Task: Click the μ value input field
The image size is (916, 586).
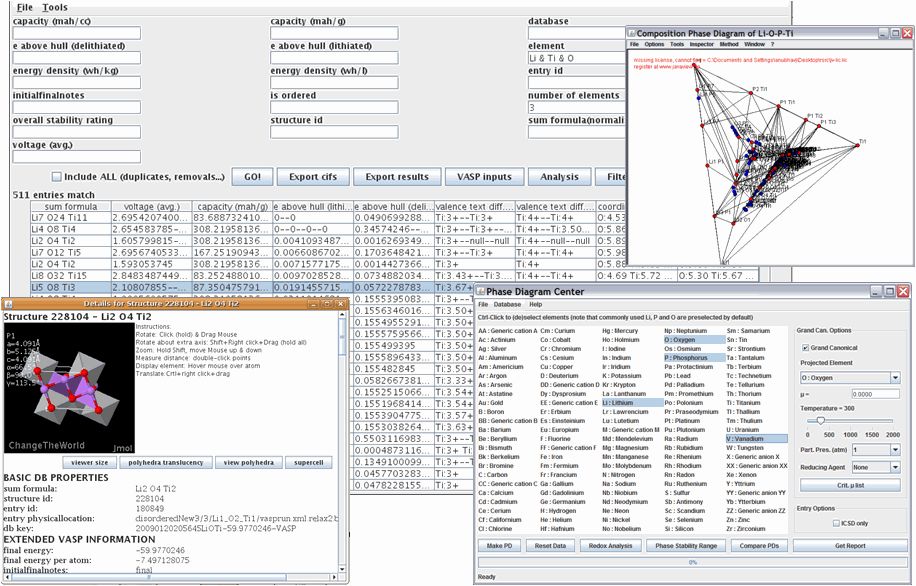Action: pos(875,394)
